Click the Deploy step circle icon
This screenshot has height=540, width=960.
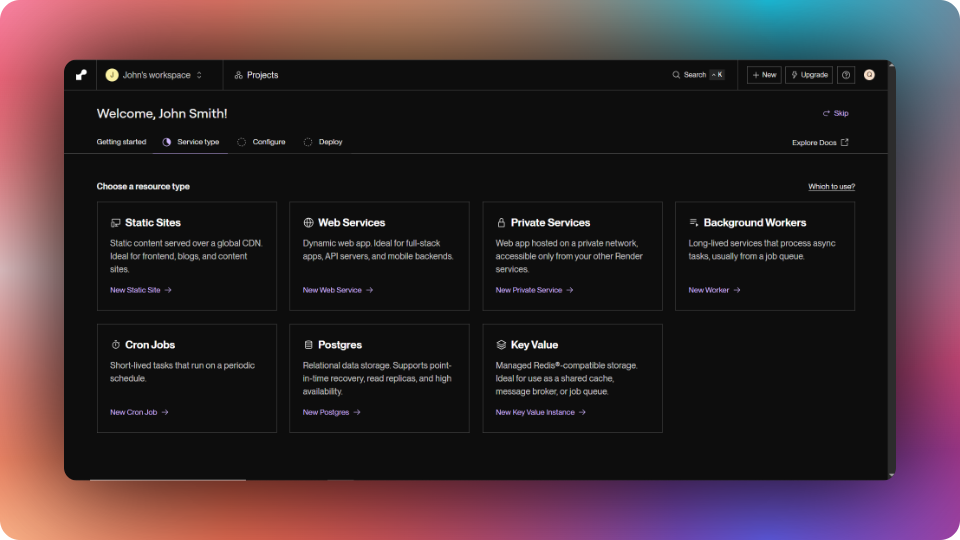pos(308,142)
